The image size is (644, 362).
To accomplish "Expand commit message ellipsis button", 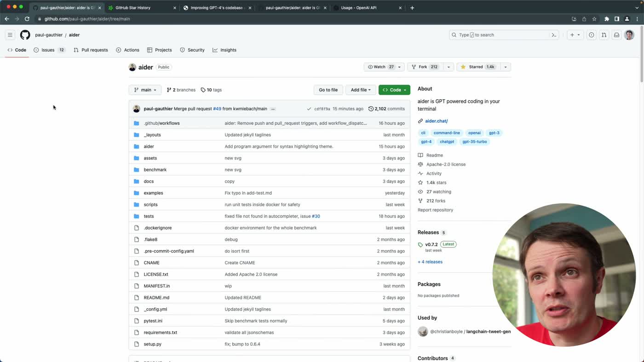I will pos(273,109).
